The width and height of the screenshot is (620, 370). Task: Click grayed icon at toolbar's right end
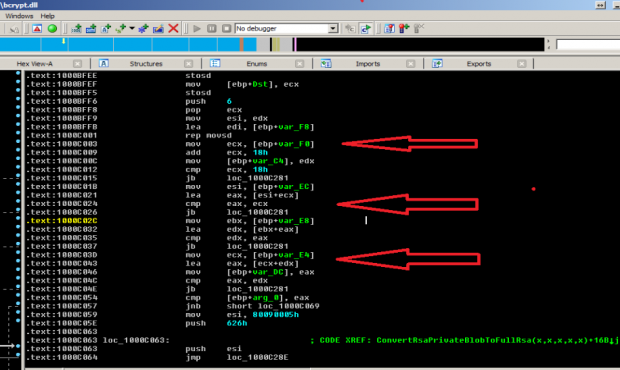[x=419, y=28]
